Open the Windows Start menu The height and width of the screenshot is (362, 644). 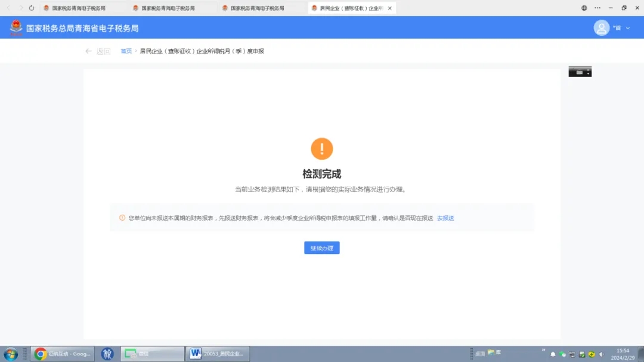(11, 354)
